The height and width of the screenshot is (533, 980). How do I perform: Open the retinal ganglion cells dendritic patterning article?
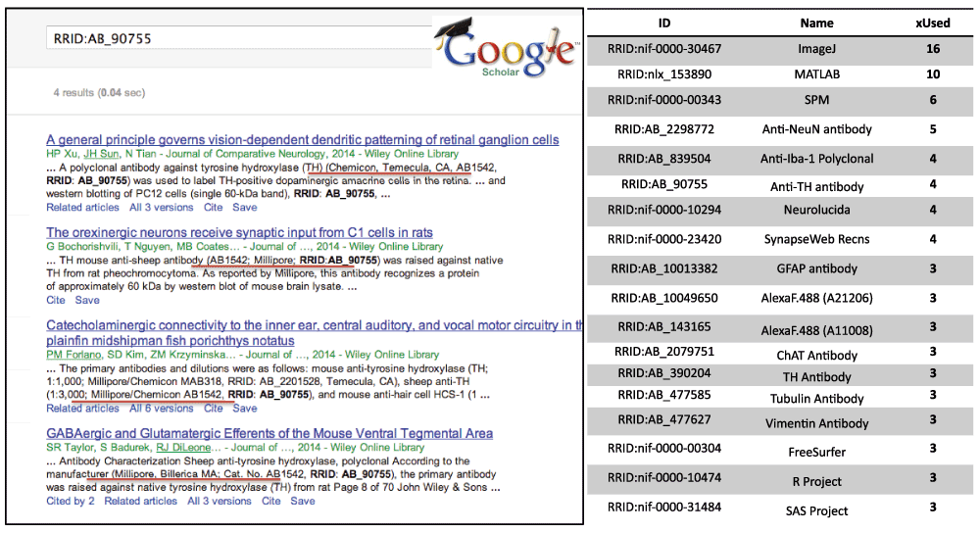pyautogui.click(x=302, y=140)
